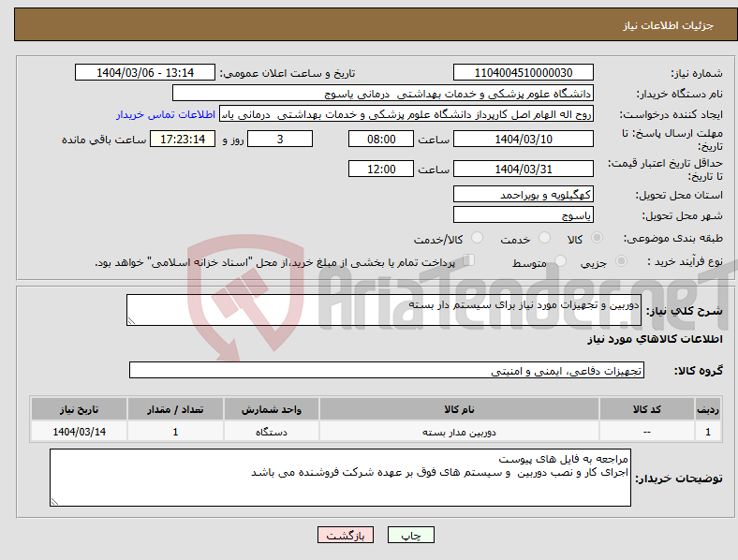738x560 pixels.
Task: Click the بازگشت (back) button
Action: tap(346, 535)
